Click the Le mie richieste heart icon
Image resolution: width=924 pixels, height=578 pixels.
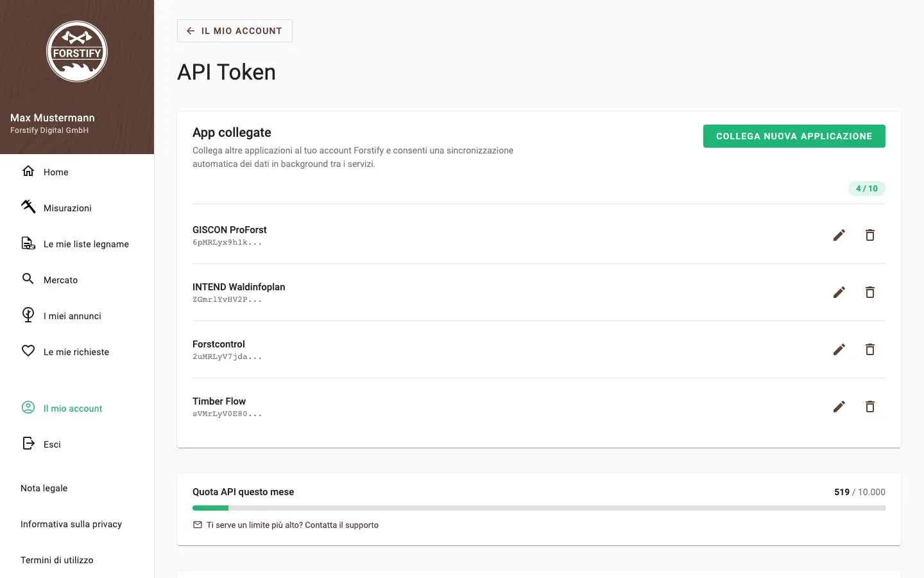point(28,351)
